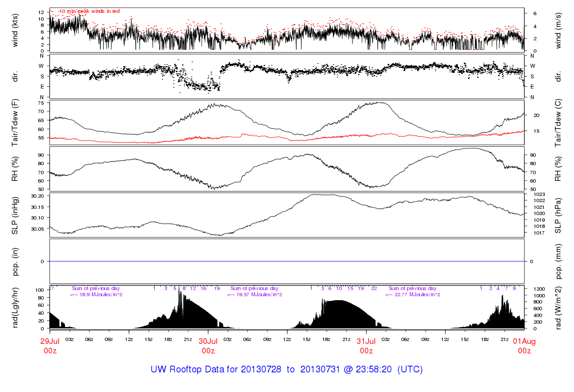Click the 22.77 MJoules/m^2 daily sum text
The image size is (574, 392).
413,295
